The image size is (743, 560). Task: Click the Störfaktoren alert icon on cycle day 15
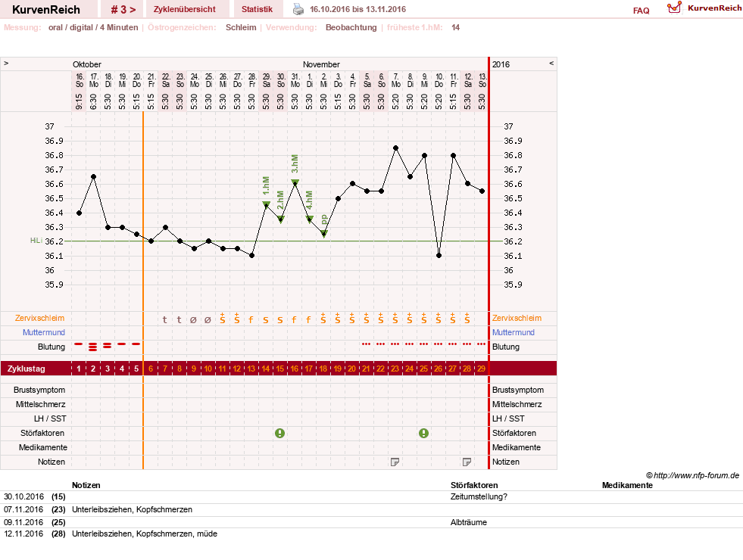pos(280,433)
